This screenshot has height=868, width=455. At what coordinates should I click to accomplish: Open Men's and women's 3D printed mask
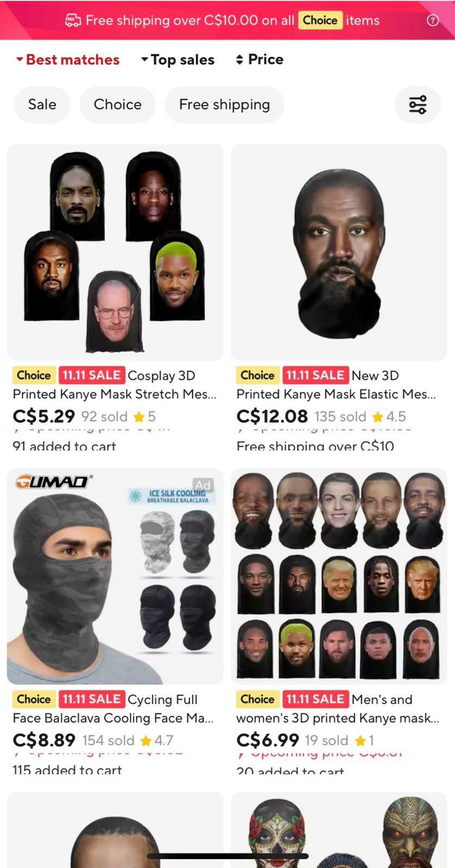click(x=338, y=709)
